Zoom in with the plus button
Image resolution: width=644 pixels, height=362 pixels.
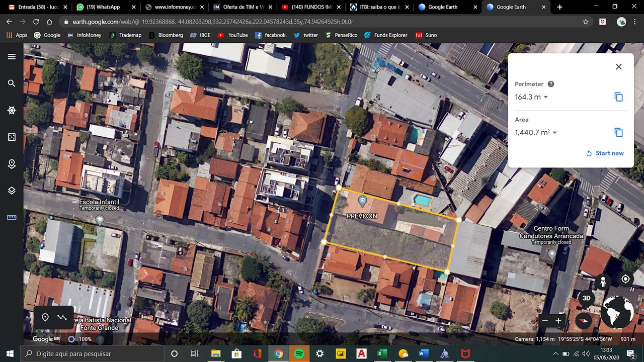(x=558, y=321)
